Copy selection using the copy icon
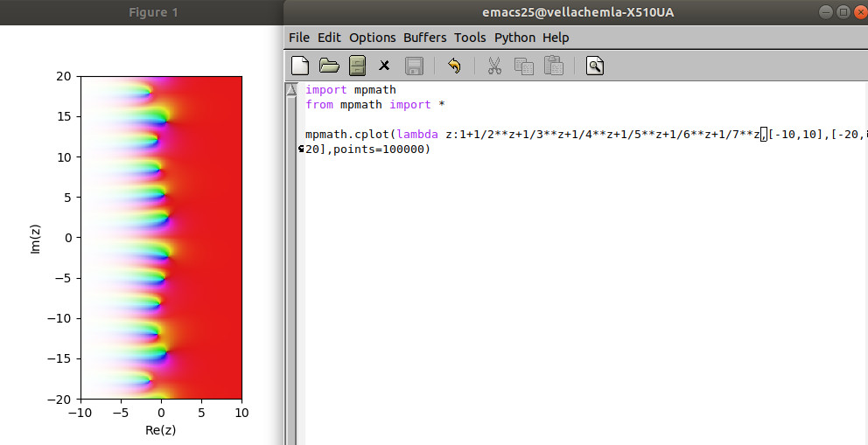Viewport: 868px width, 445px height. [523, 66]
